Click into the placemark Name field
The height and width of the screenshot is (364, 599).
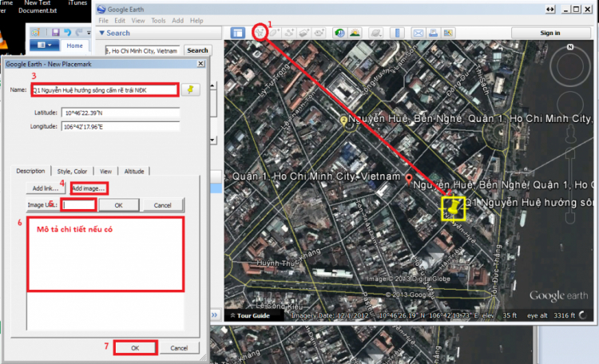[105, 89]
